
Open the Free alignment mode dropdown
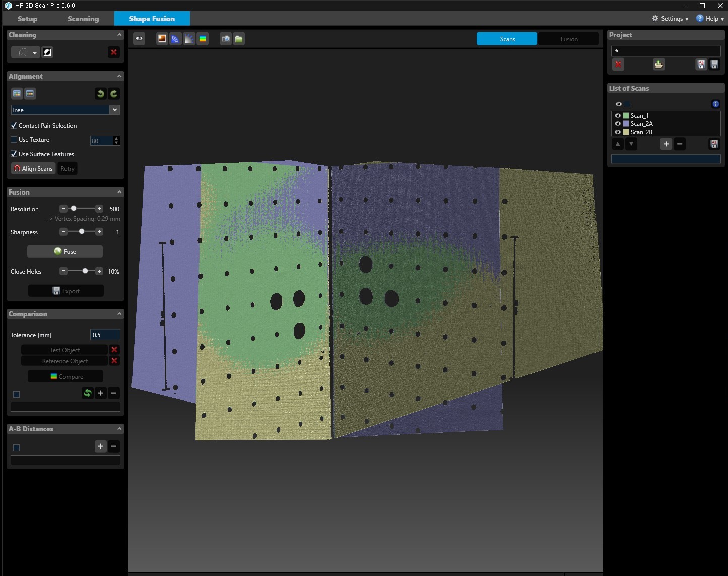(115, 110)
